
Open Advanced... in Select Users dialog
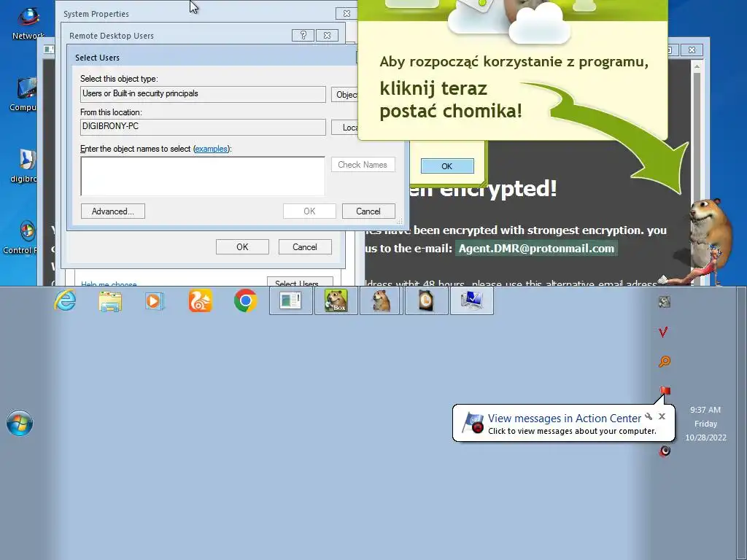coord(113,211)
